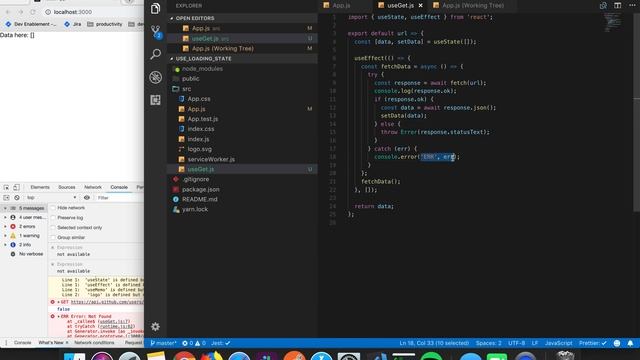Click the useGet.js stack trace link
Viewport: 640px width, 360px height.
pos(114,322)
